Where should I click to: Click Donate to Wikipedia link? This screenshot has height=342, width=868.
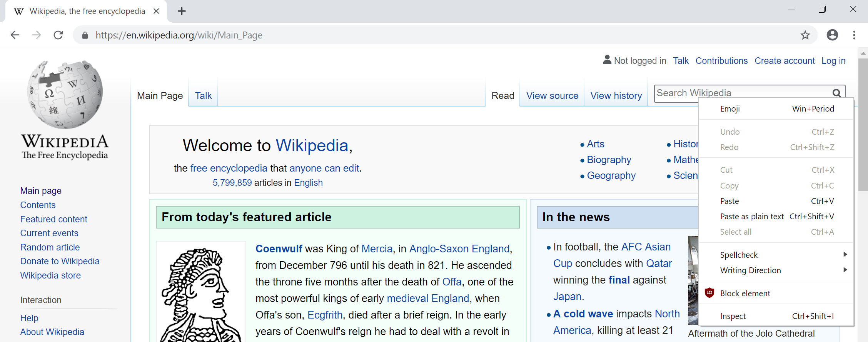click(60, 261)
